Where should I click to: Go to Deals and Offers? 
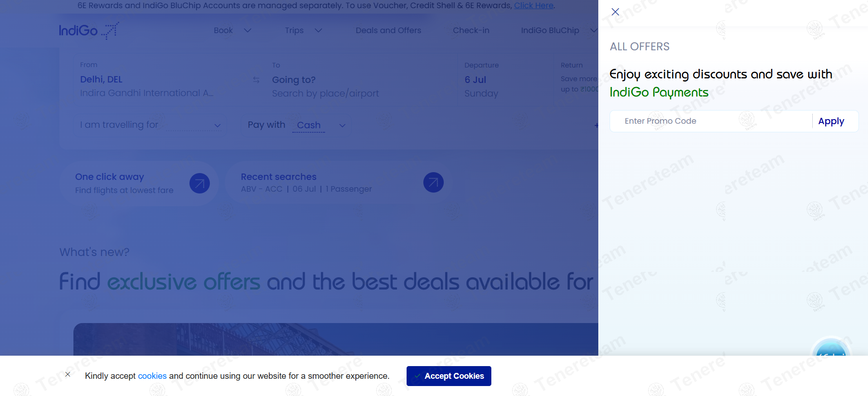tap(388, 30)
